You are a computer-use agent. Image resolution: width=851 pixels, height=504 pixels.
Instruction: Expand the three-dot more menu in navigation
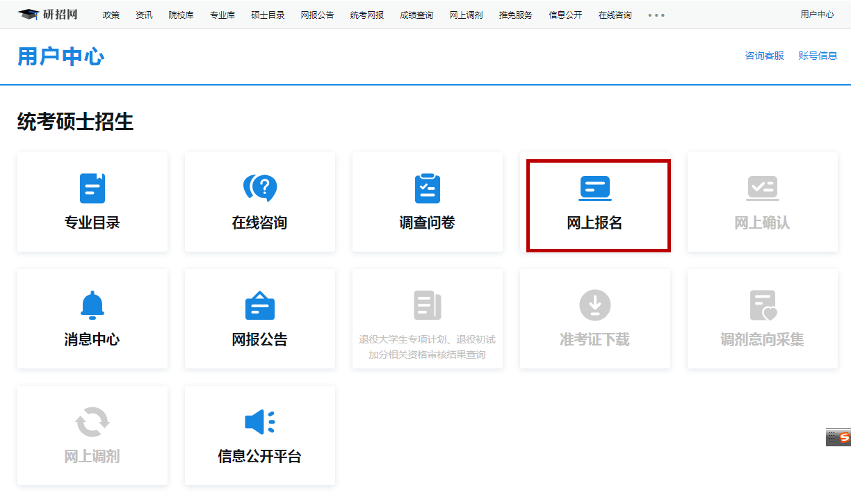click(x=656, y=15)
